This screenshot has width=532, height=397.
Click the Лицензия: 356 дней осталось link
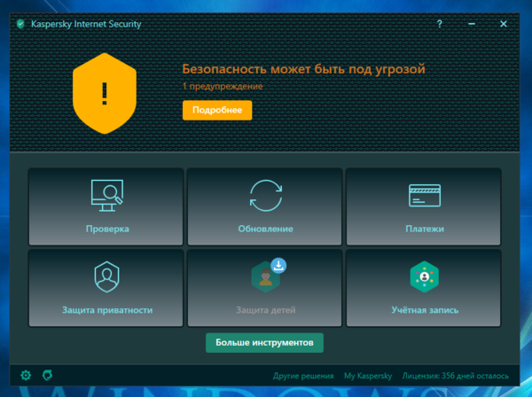coord(456,376)
